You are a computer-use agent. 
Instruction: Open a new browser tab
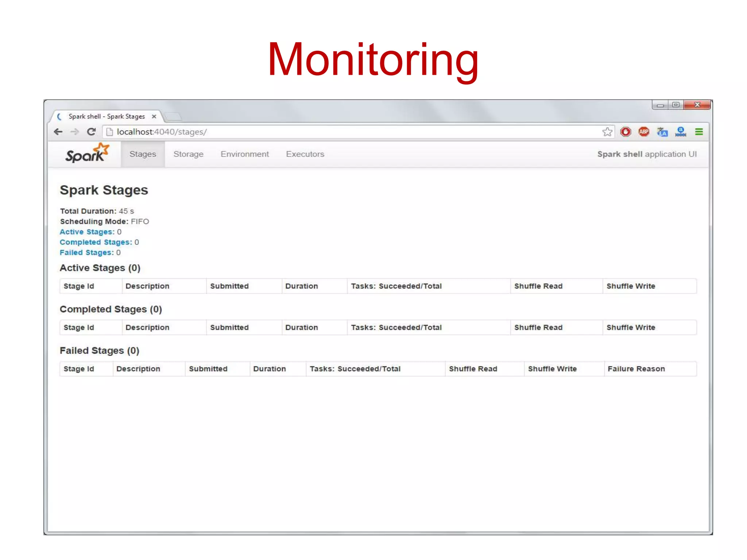point(173,117)
